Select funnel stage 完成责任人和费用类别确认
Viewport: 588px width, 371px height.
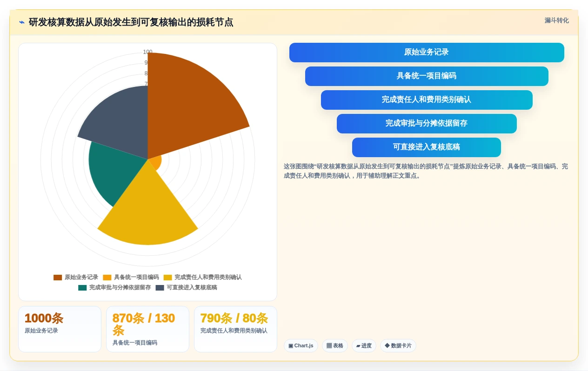click(427, 100)
